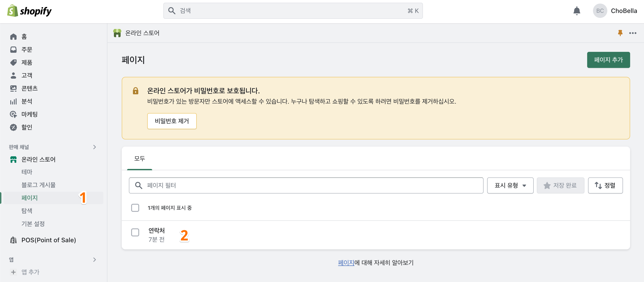Open 테마 under 온라인 스토어
This screenshot has height=282, width=644.
pyautogui.click(x=27, y=172)
